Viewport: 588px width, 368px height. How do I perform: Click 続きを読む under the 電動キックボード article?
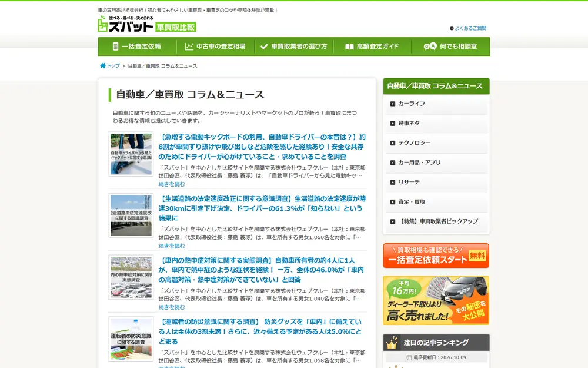pyautogui.click(x=172, y=184)
